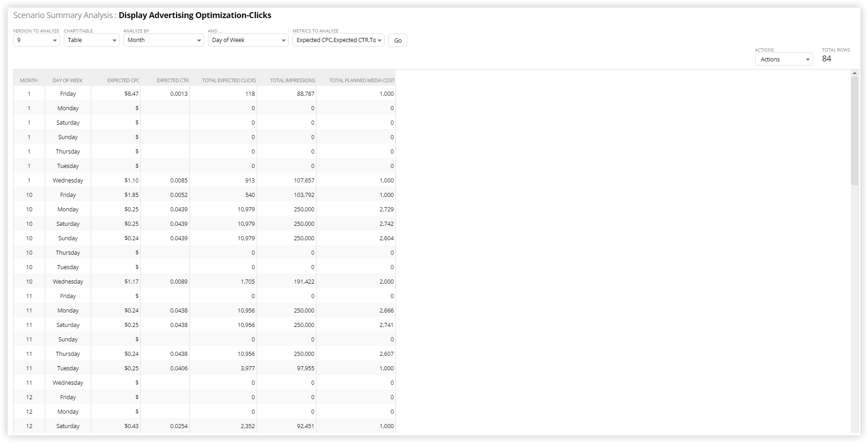Click the $0.43 CPC cell
Image resolution: width=868 pixels, height=443 pixels.
click(116, 426)
